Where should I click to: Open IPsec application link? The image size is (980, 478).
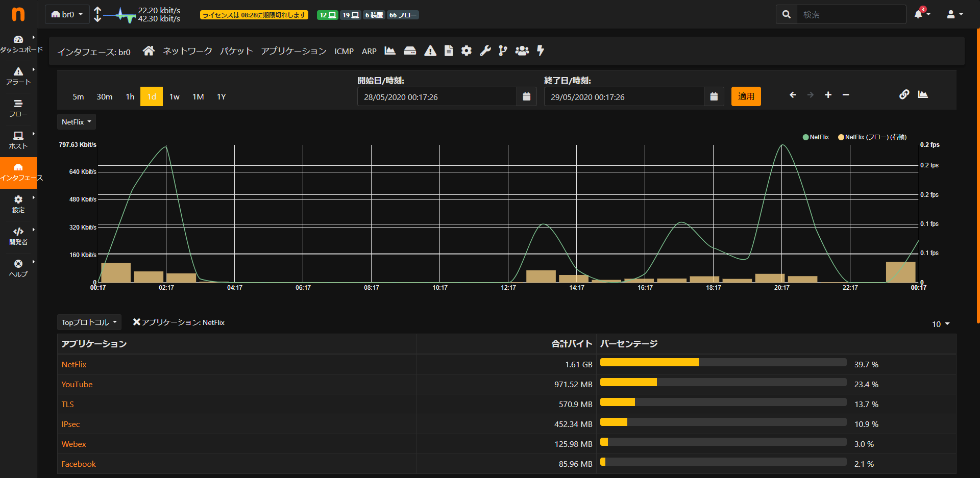click(70, 424)
